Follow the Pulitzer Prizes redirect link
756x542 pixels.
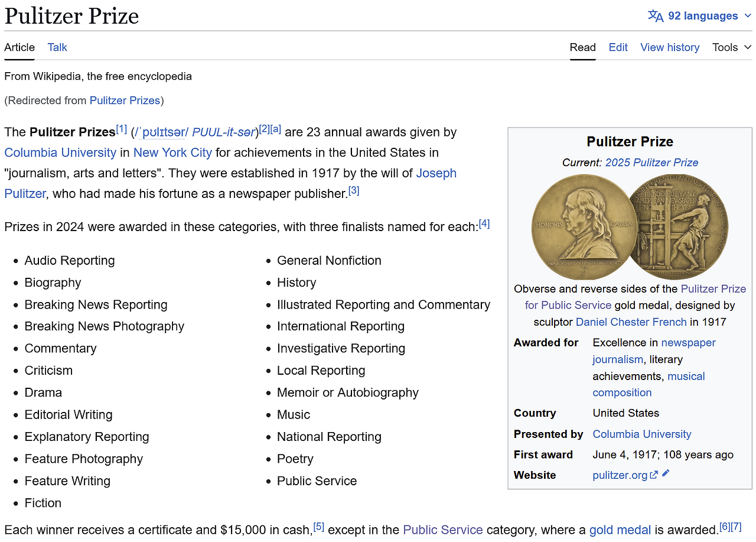click(125, 100)
